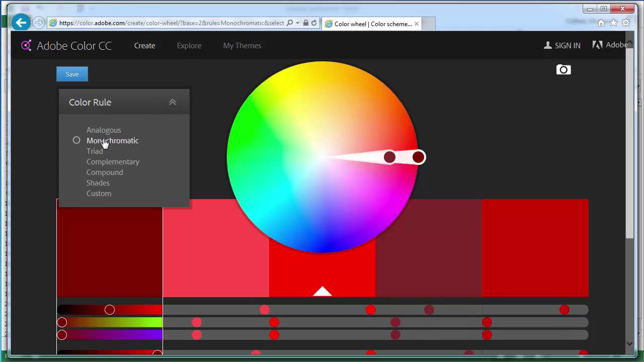
Task: Click the user silhouette icon beside SIGN IN
Action: pos(548,45)
